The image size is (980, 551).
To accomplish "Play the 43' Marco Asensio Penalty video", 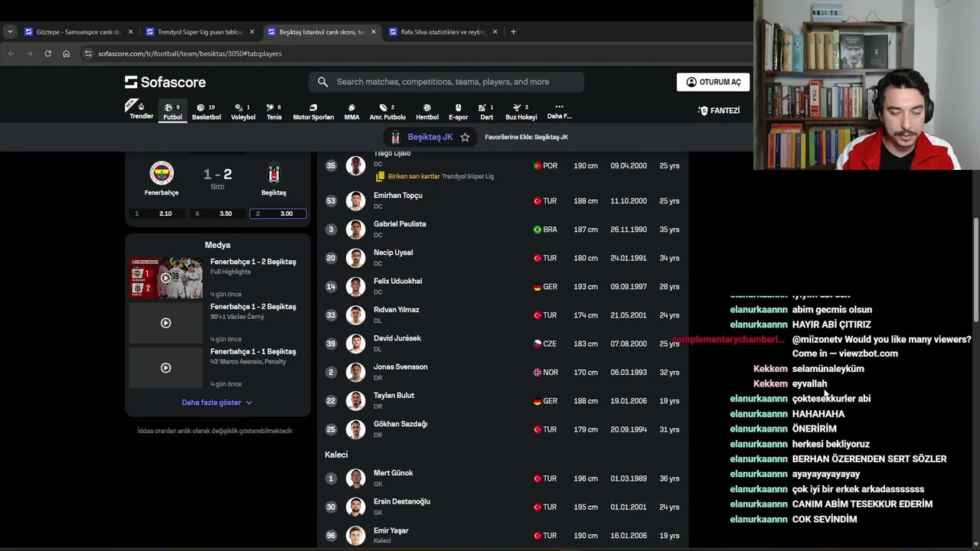I will click(x=166, y=367).
